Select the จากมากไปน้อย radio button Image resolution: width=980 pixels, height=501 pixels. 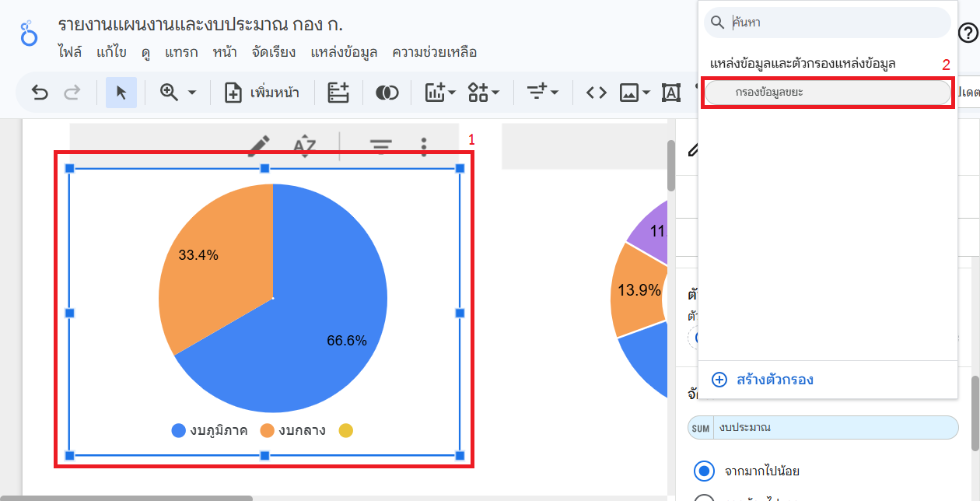tap(705, 471)
